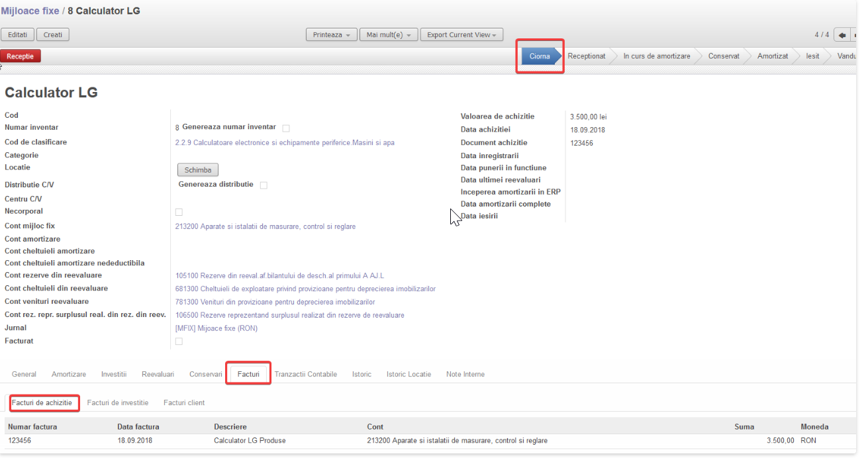Open Export Current View dropdown
This screenshot has height=462, width=868.
pyautogui.click(x=461, y=35)
